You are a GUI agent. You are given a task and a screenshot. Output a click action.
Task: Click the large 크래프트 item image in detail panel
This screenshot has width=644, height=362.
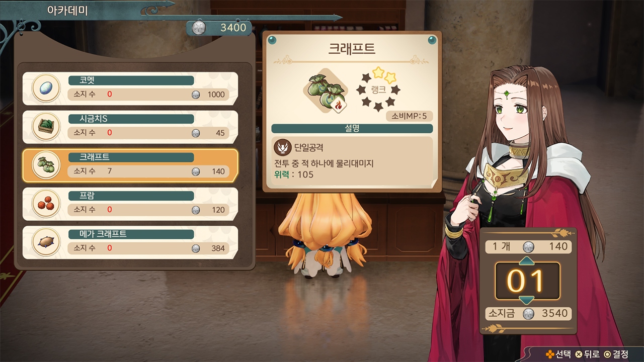(x=326, y=91)
